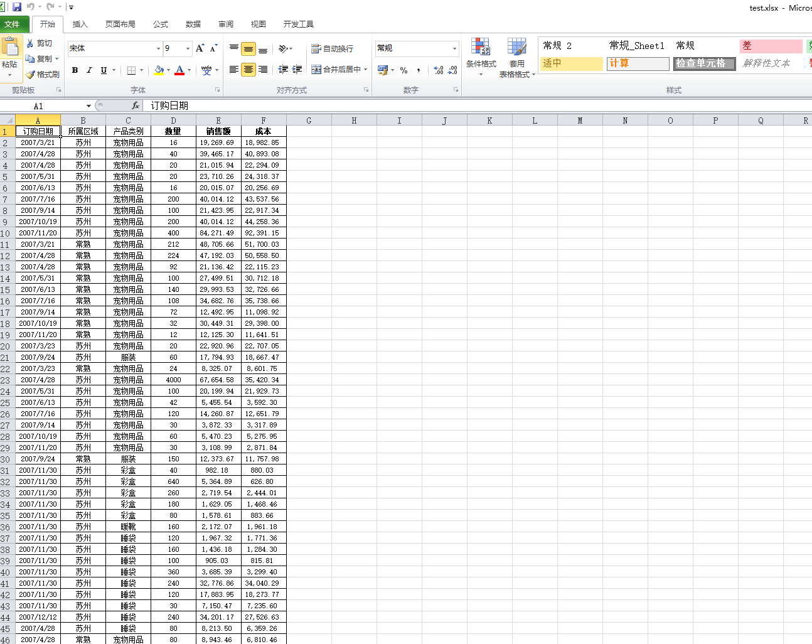812x644 pixels.
Task: Expand the number format dropdown showing 常规
Action: (x=454, y=48)
